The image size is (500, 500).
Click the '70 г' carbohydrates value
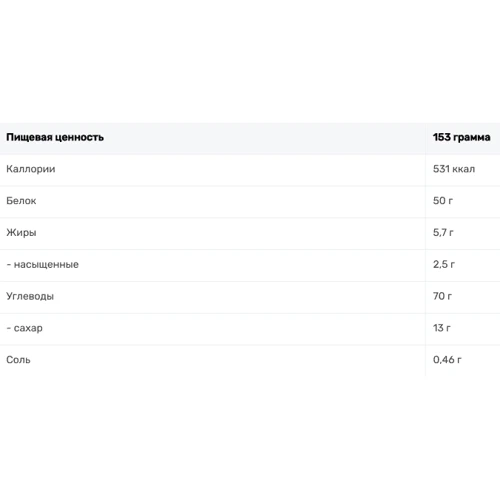(x=442, y=296)
